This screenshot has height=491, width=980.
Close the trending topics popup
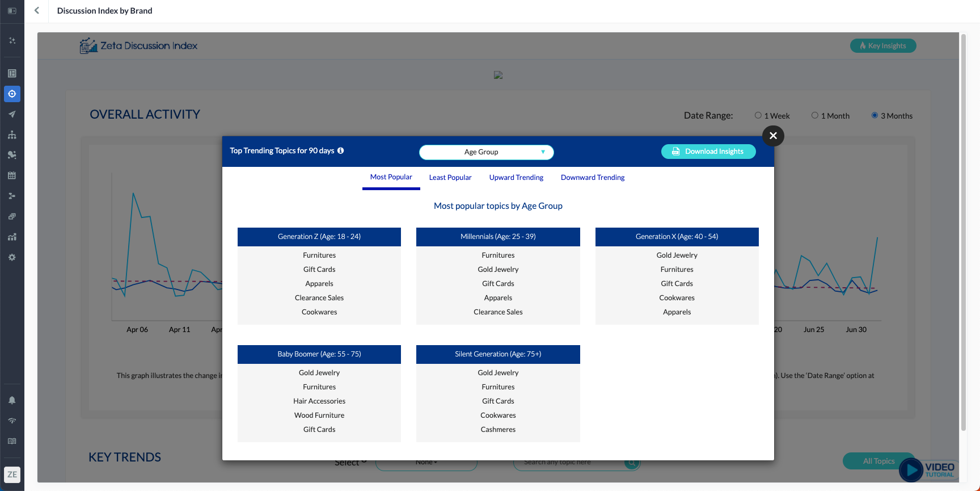(773, 136)
